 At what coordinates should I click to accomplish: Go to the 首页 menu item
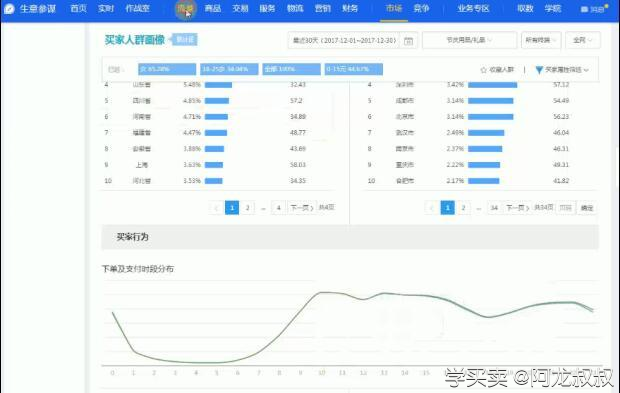pyautogui.click(x=78, y=8)
